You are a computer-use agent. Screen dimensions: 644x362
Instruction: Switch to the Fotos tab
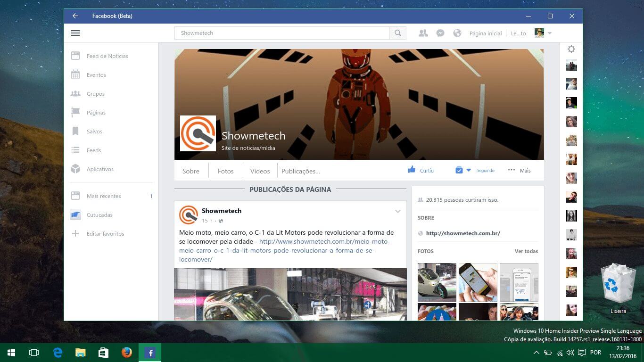tap(226, 171)
